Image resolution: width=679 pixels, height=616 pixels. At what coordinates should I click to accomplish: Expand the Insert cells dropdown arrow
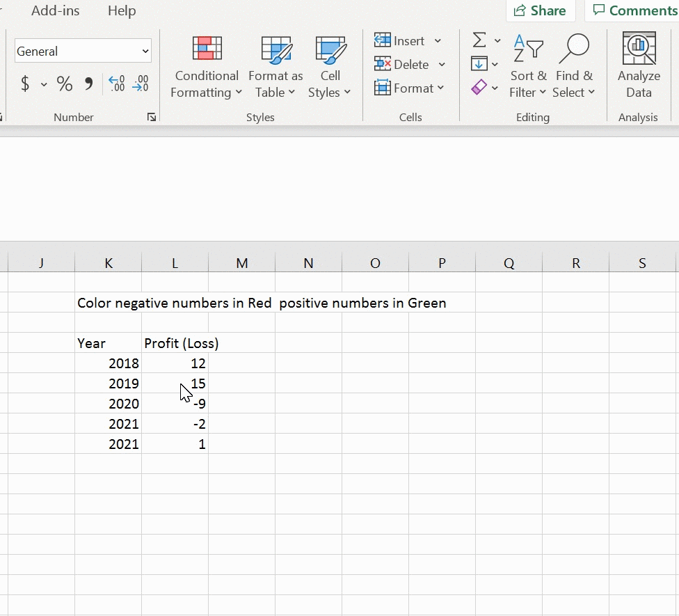(x=438, y=41)
